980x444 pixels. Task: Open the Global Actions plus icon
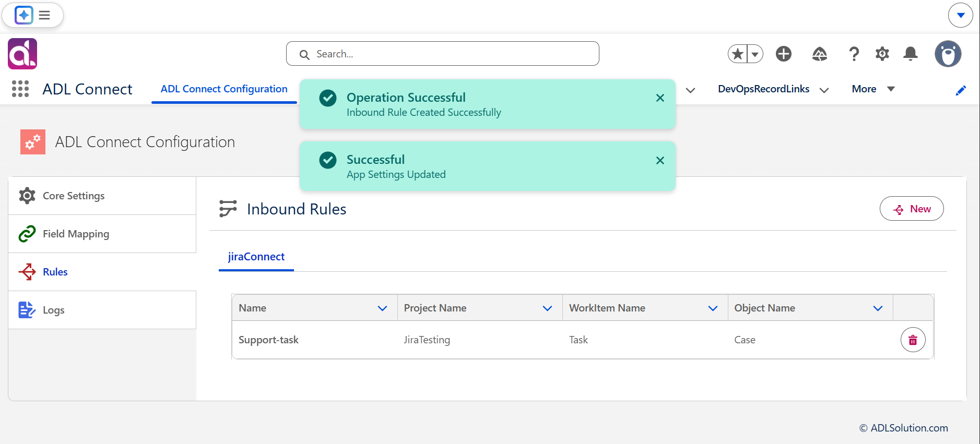pyautogui.click(x=783, y=54)
